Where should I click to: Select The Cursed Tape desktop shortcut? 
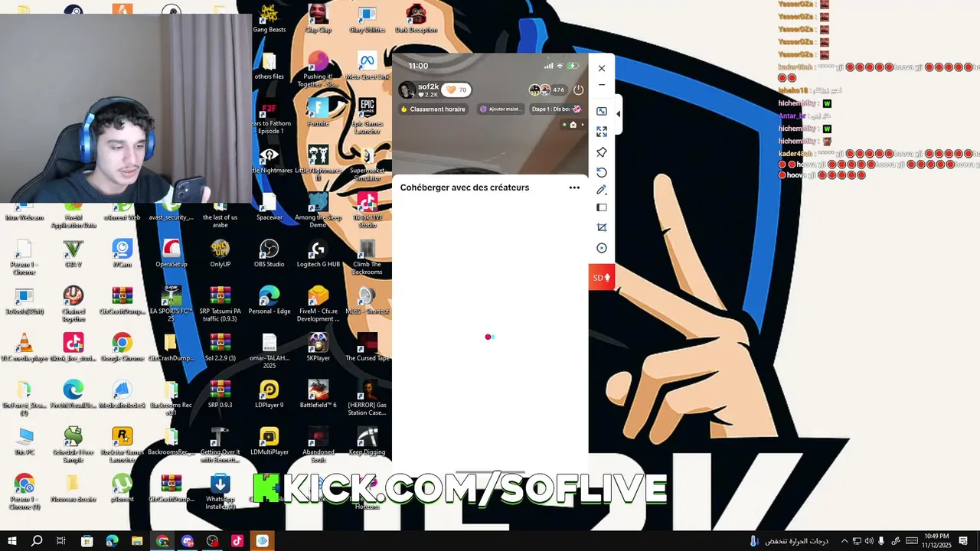click(x=367, y=347)
